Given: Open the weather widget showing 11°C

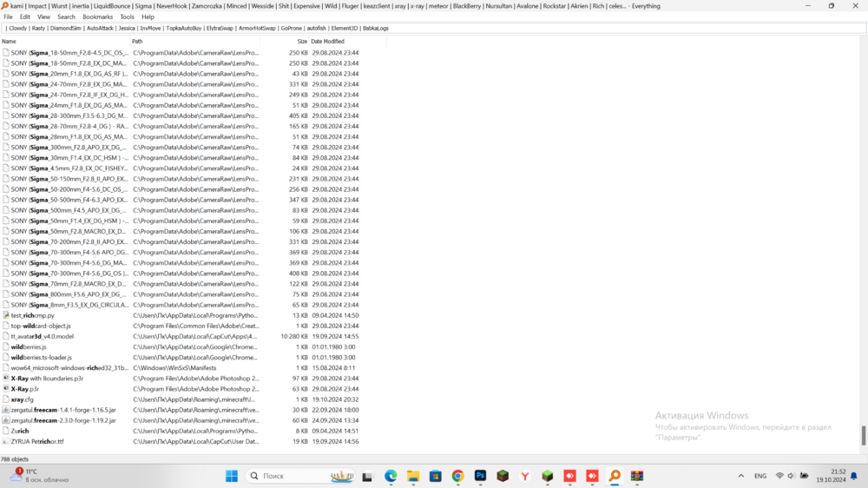Looking at the screenshot, I should (39, 476).
